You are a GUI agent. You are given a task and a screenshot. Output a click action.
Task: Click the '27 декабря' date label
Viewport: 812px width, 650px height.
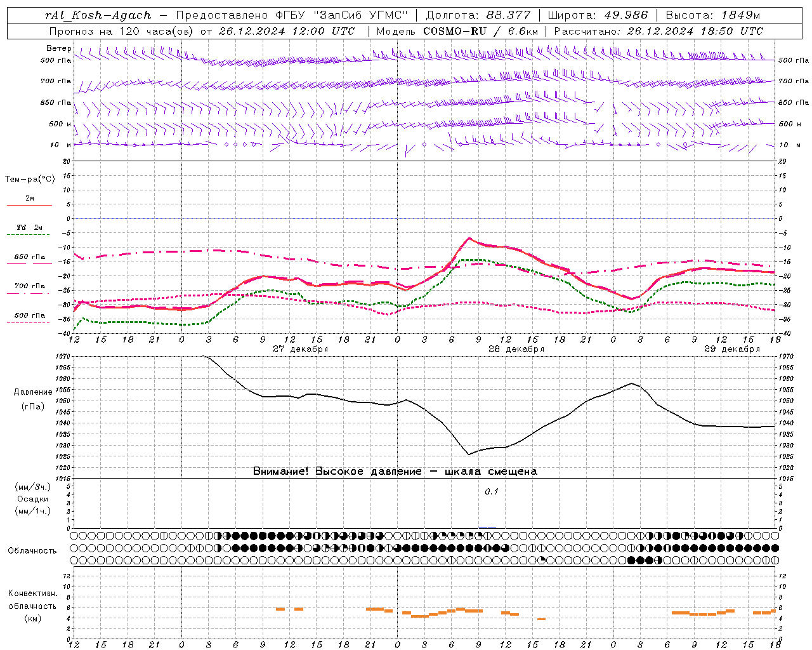[300, 349]
